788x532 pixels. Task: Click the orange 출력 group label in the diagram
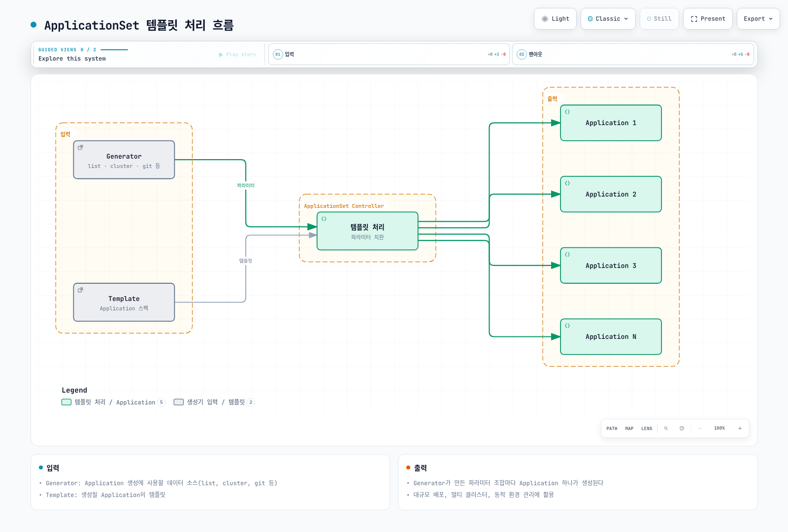click(553, 99)
